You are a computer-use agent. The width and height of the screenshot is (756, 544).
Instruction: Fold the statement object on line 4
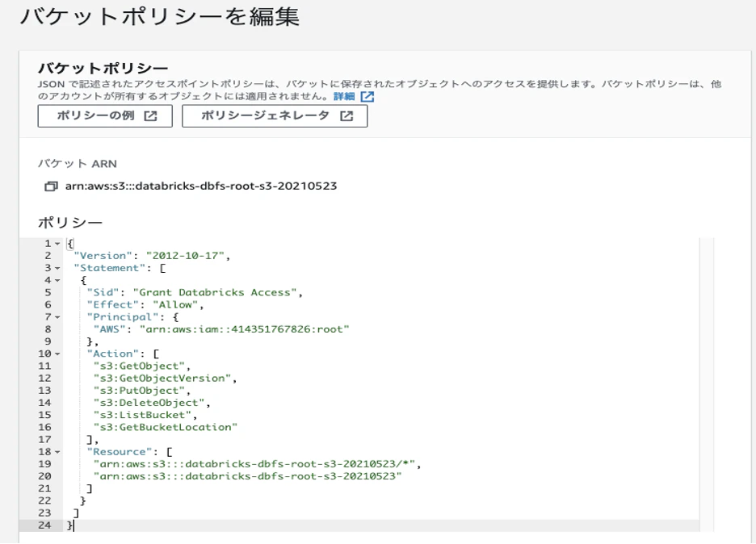57,280
